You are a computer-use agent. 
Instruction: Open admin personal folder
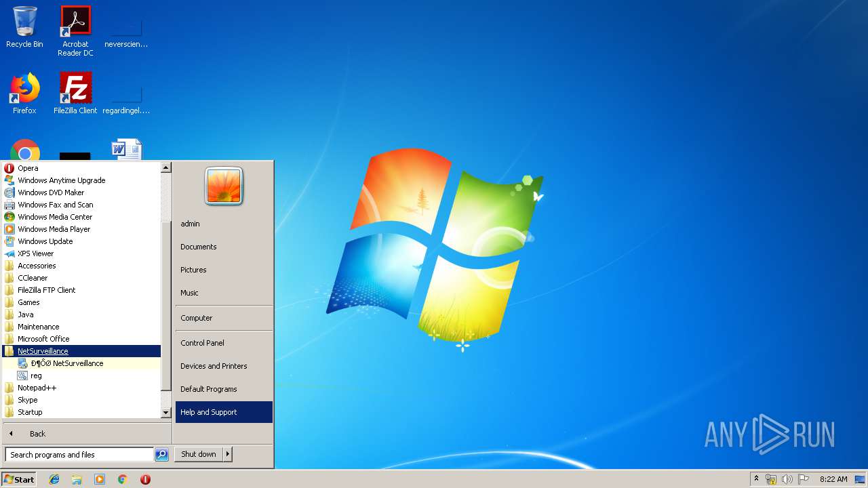[x=224, y=224]
